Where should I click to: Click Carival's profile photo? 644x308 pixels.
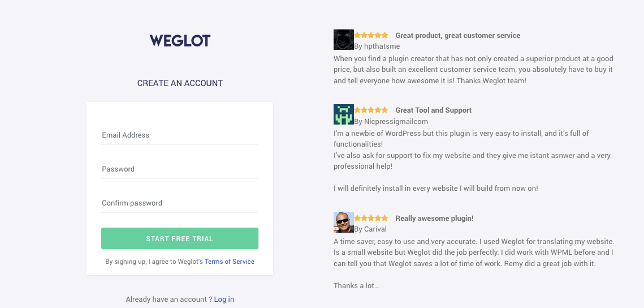click(344, 223)
